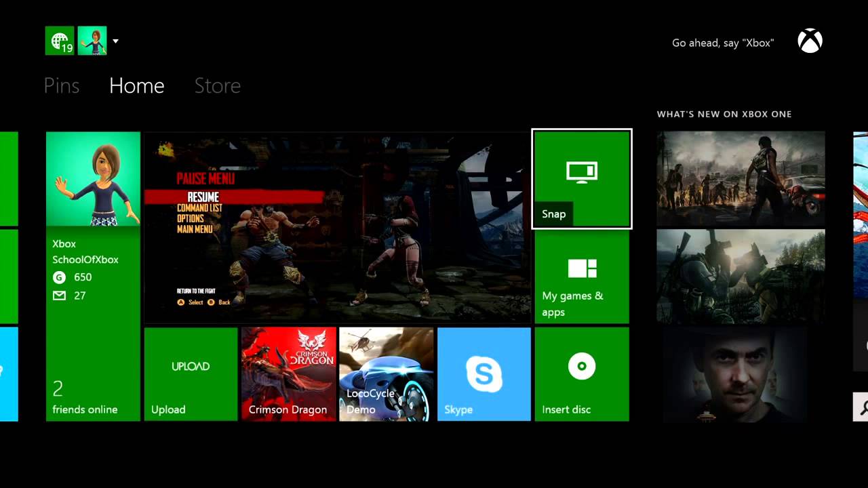Launch the Crimson Dragon game tile
Screen dimensions: 868x488
(289, 374)
